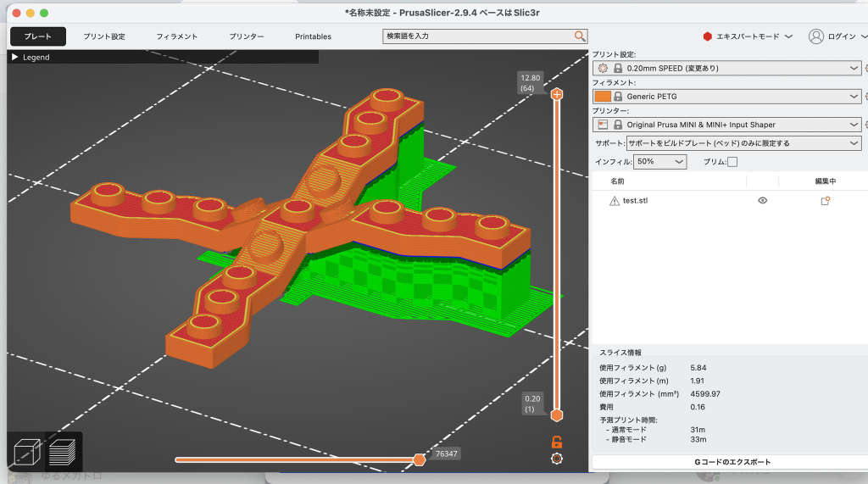Screen dimensions: 868x484
Task: Click the yellow minimize window button
Action: [x=30, y=13]
